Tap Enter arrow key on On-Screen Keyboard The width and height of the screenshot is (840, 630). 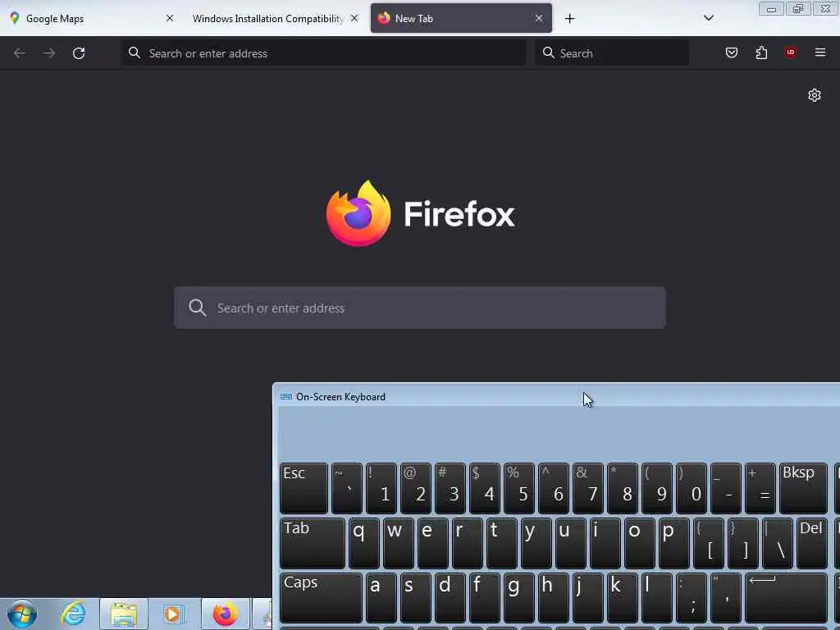[786, 598]
